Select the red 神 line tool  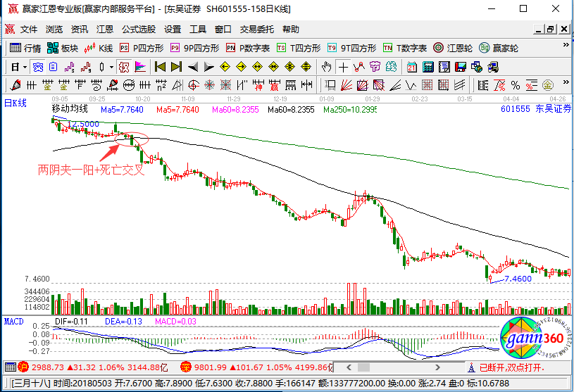(x=258, y=85)
